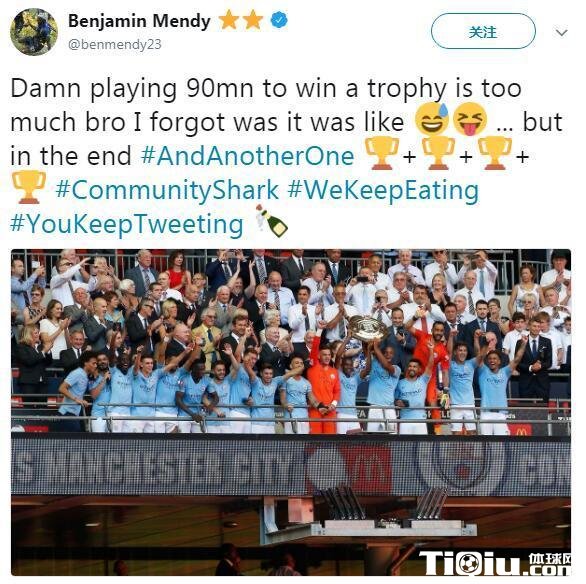
Task: Open Benjamin Mendy's profile avatar
Action: click(34, 32)
